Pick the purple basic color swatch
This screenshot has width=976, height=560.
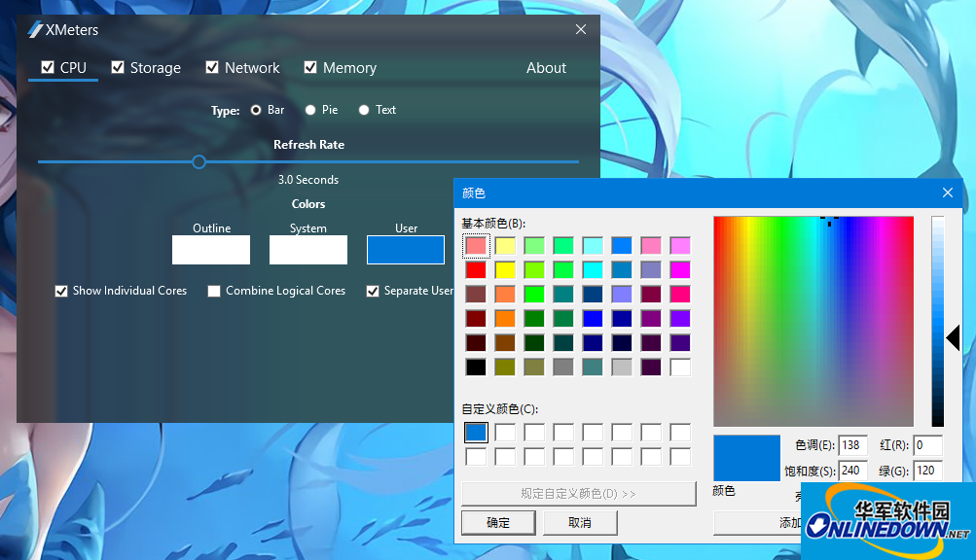651,319
